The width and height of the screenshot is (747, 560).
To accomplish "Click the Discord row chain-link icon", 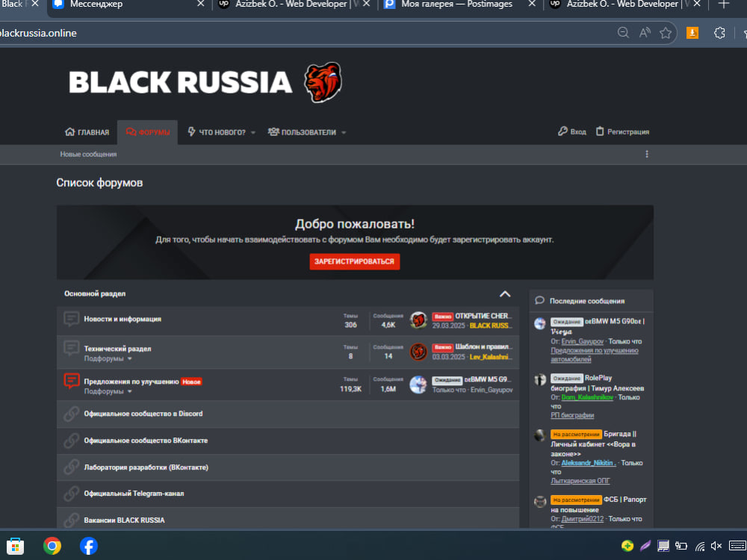I will pos(72,414).
